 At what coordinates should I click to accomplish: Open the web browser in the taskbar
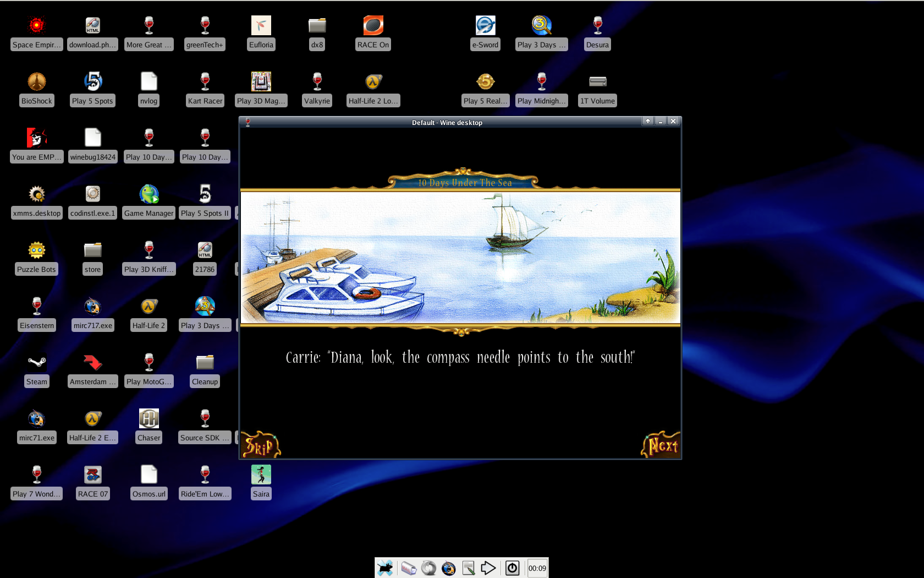point(449,568)
